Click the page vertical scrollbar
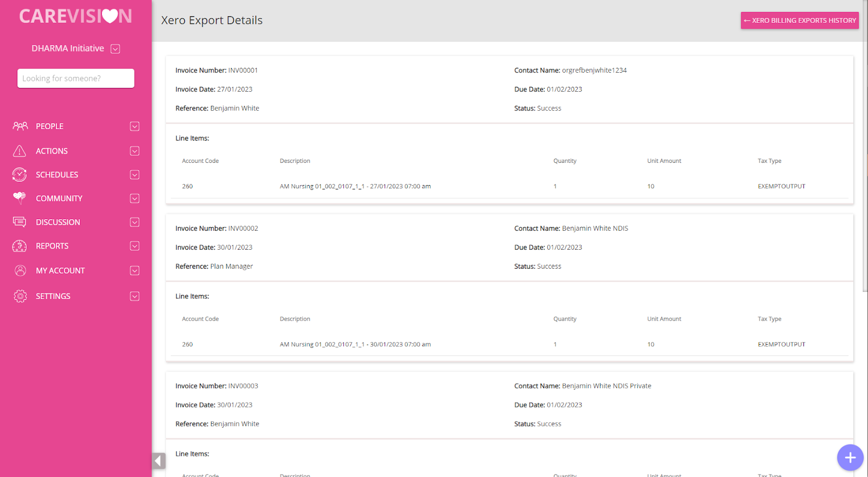This screenshot has height=477, width=868. (865, 147)
